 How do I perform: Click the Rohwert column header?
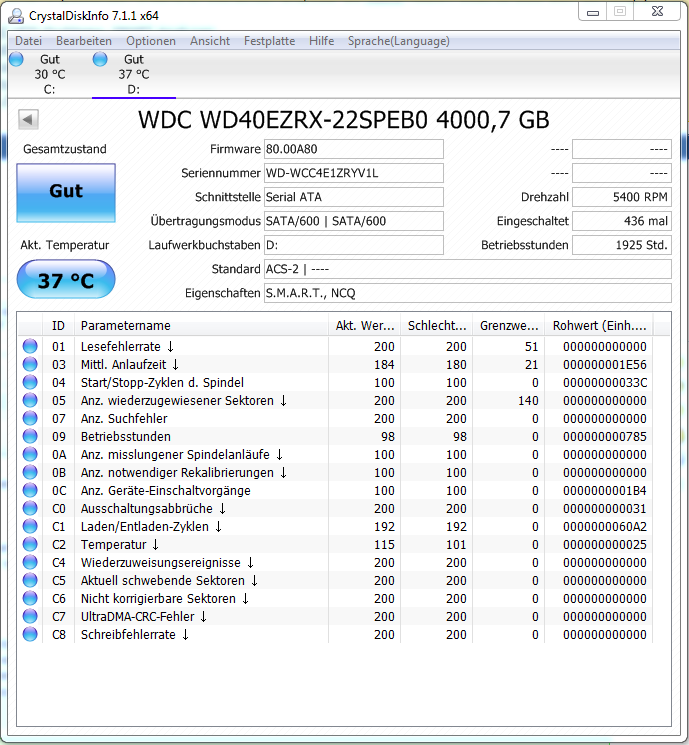tap(599, 326)
